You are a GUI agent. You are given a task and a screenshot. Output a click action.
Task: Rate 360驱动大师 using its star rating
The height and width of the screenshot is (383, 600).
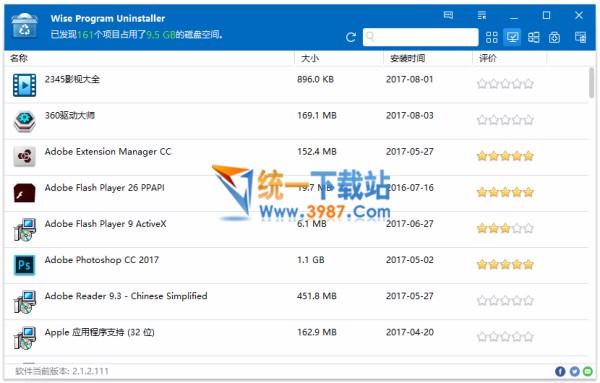coord(505,120)
